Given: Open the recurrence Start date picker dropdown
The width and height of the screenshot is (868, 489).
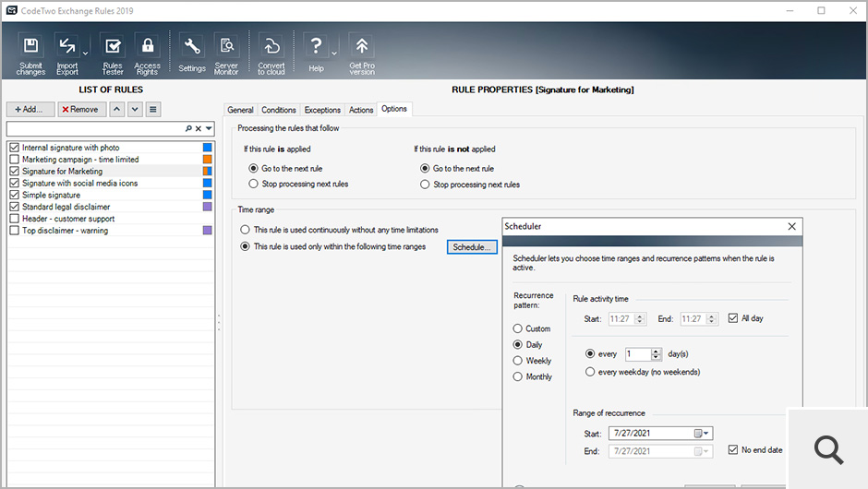Looking at the screenshot, I should point(702,433).
